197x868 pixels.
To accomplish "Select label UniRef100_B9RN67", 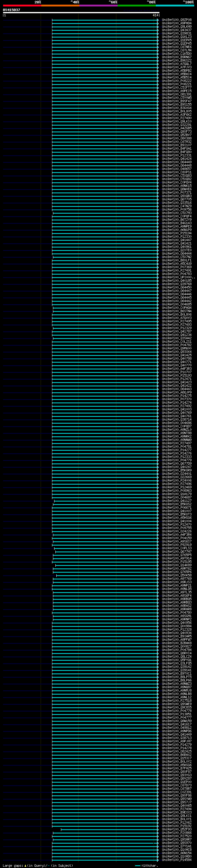I will click(x=176, y=57).
